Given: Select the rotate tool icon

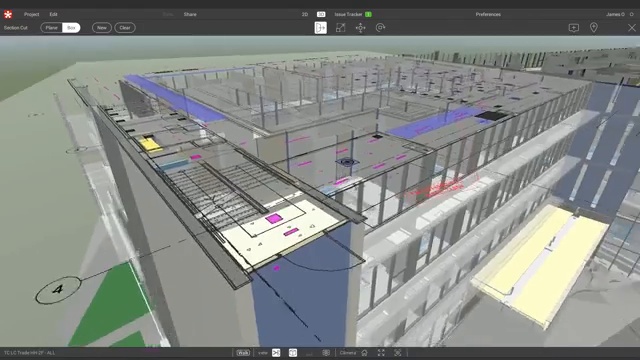Looking at the screenshot, I should (380, 28).
